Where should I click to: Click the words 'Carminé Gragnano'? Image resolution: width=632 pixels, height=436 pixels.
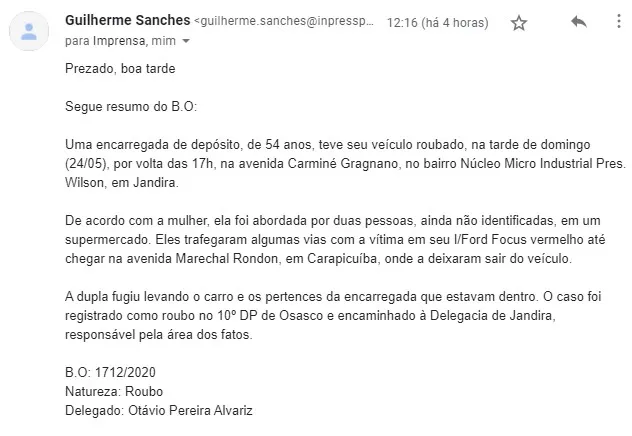(343, 164)
